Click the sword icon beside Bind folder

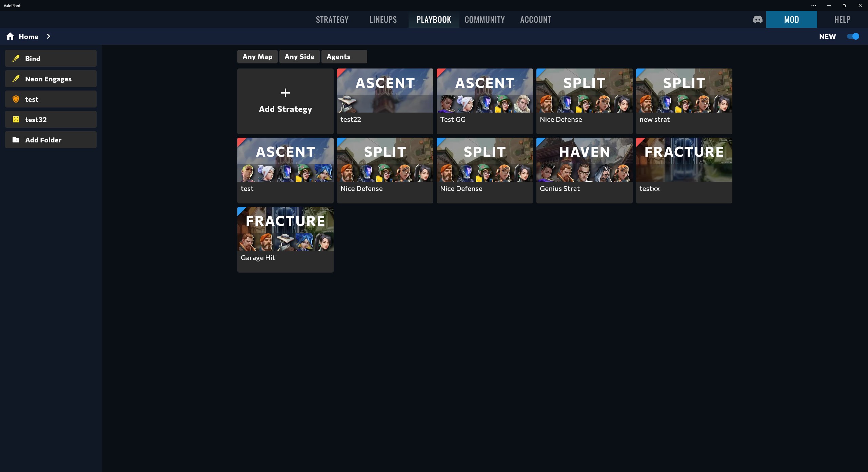(x=16, y=58)
